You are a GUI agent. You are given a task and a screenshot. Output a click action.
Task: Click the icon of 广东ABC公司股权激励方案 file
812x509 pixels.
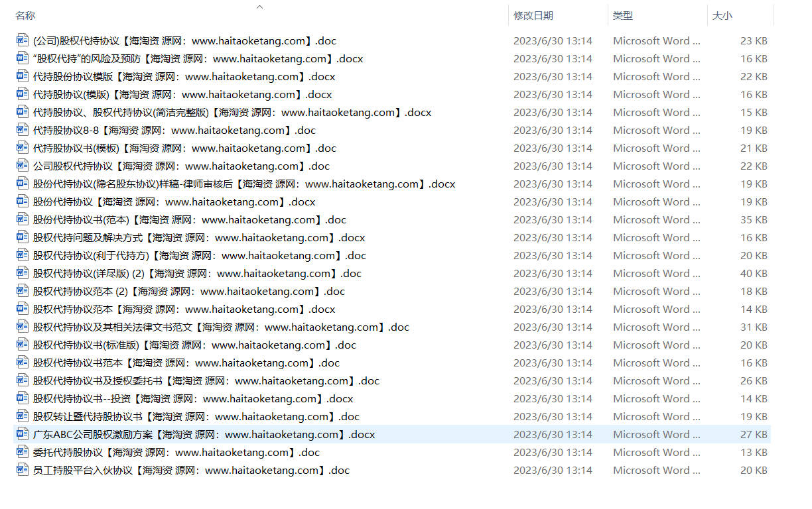(22, 434)
